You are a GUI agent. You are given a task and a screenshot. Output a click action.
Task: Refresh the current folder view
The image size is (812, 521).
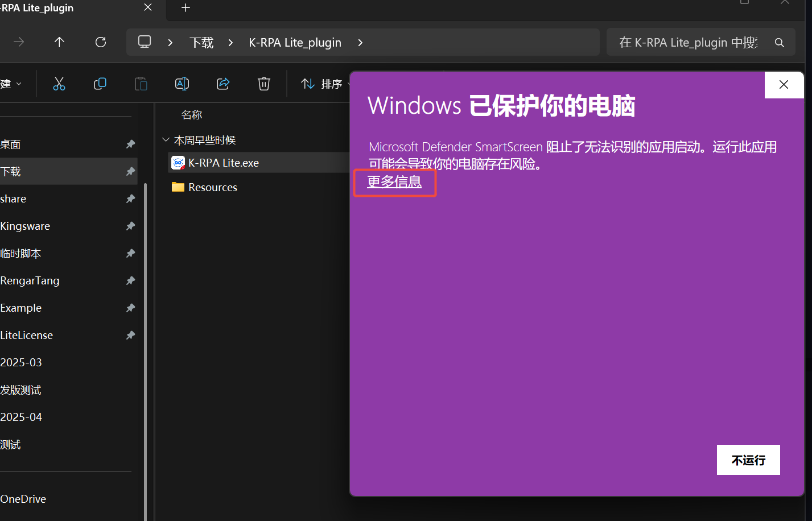(x=101, y=42)
